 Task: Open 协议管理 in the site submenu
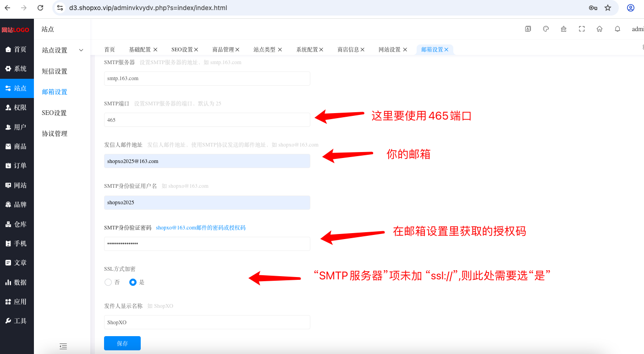pyautogui.click(x=55, y=134)
